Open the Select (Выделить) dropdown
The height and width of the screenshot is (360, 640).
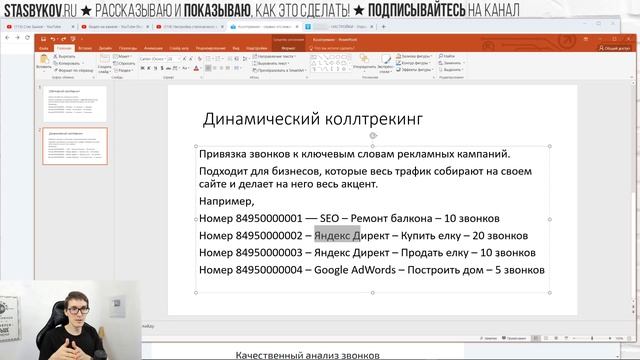[451, 69]
